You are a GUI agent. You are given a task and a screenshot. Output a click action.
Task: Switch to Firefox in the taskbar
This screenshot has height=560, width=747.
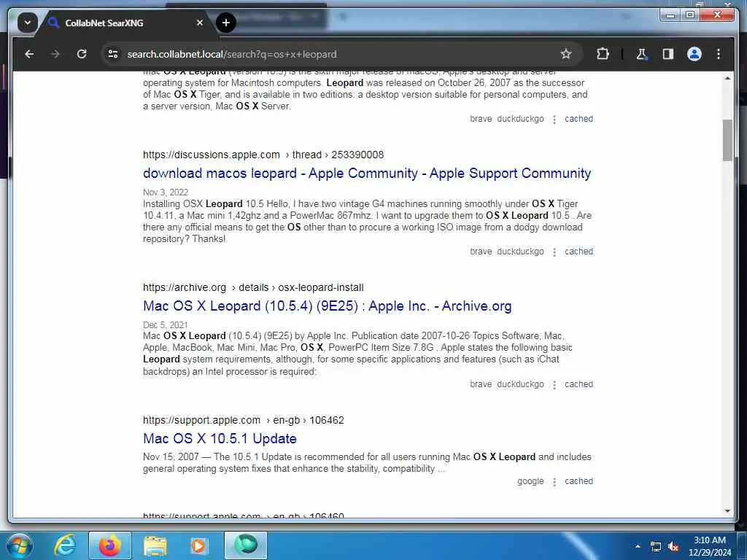coord(110,545)
